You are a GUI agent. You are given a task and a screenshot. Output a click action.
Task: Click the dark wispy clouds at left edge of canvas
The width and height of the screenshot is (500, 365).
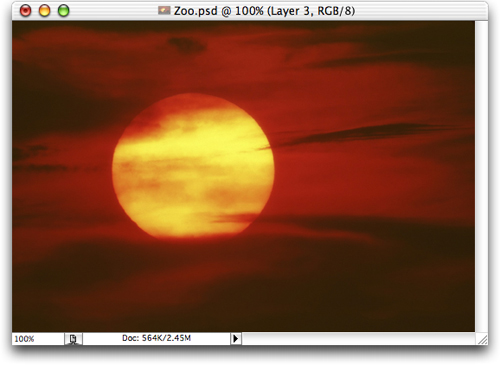tap(32, 157)
